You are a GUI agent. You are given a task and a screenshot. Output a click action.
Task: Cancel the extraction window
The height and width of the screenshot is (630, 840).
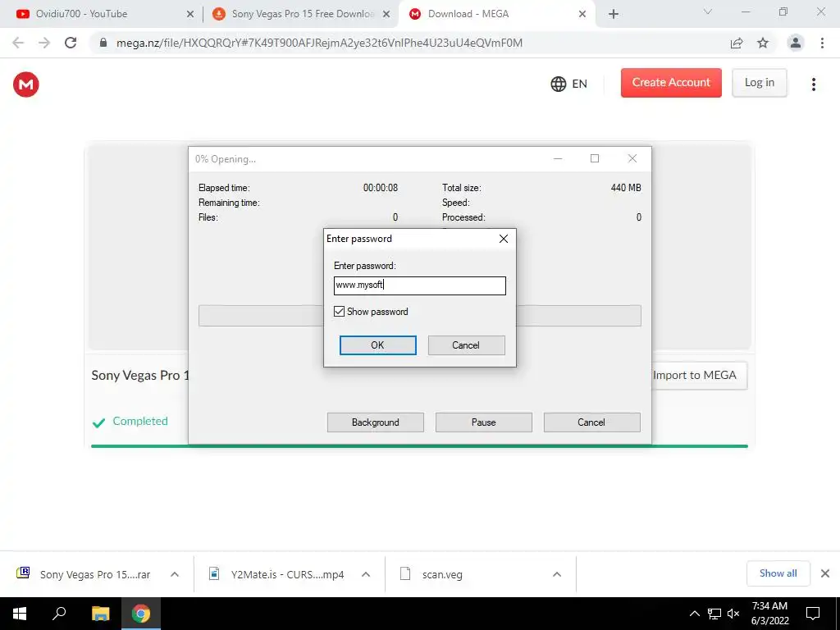(x=591, y=422)
